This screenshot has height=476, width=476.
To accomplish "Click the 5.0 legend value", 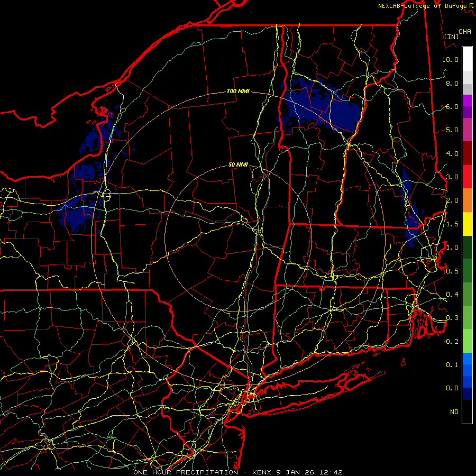I will click(452, 130).
